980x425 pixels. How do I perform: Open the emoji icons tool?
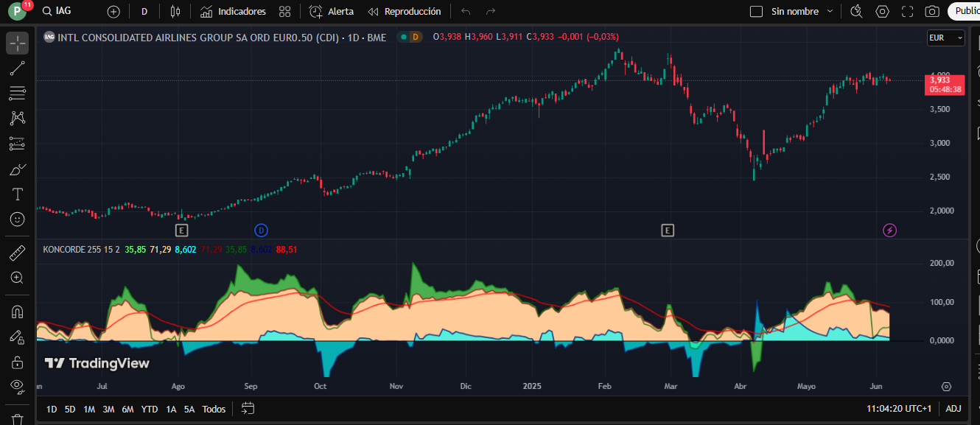coord(18,219)
